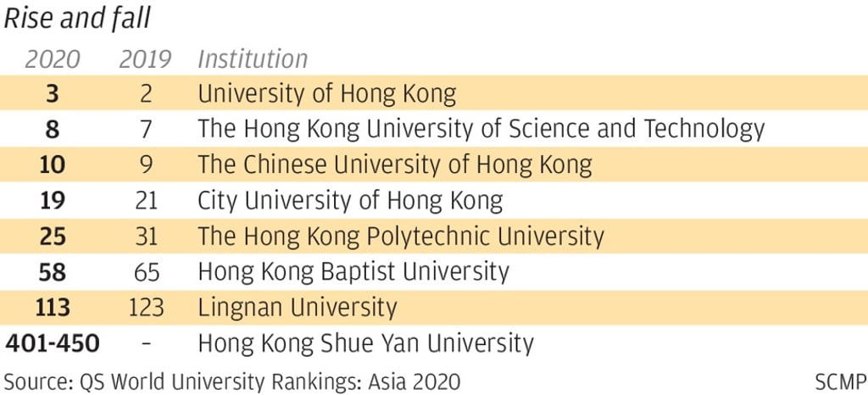Select the 2020 rank 113 cell
This screenshot has height=395, width=868.
(53, 306)
